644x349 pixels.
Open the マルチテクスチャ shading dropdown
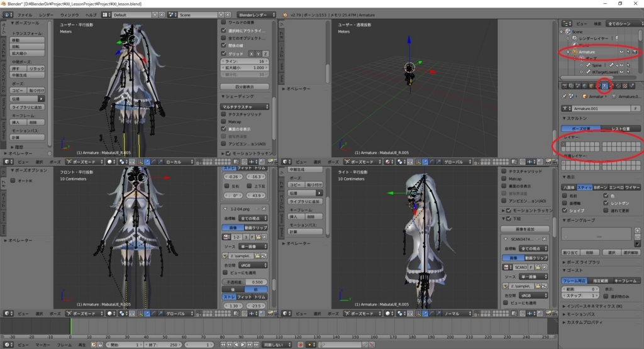[245, 107]
